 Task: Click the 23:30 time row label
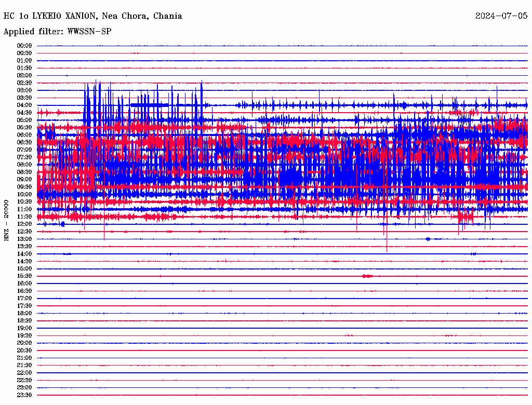point(24,395)
